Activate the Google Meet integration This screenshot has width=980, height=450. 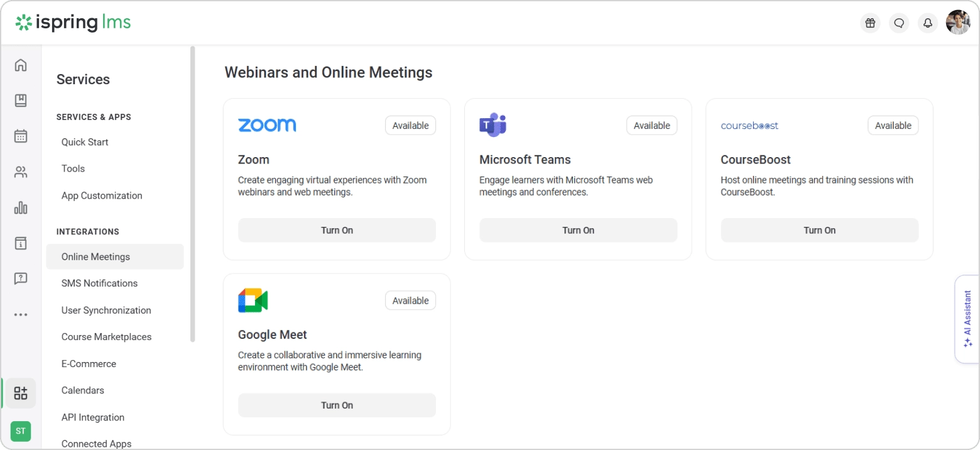pyautogui.click(x=337, y=405)
